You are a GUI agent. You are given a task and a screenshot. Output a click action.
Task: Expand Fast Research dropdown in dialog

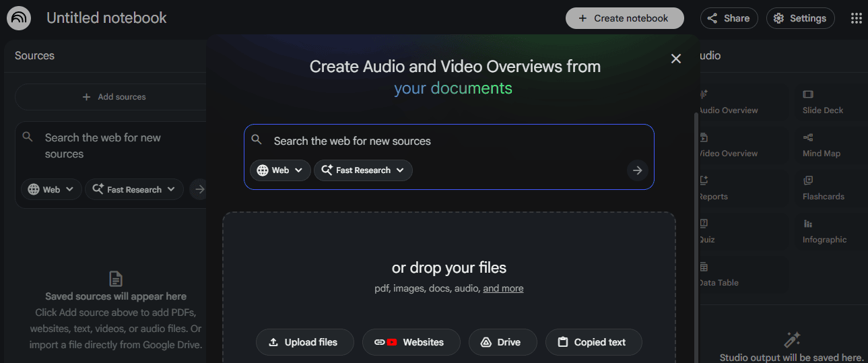[x=363, y=170]
